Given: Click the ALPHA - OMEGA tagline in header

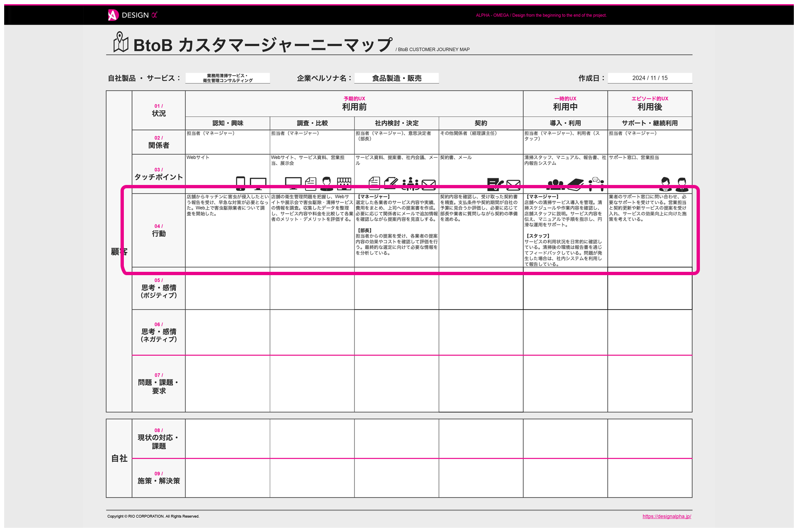Looking at the screenshot, I should (541, 15).
